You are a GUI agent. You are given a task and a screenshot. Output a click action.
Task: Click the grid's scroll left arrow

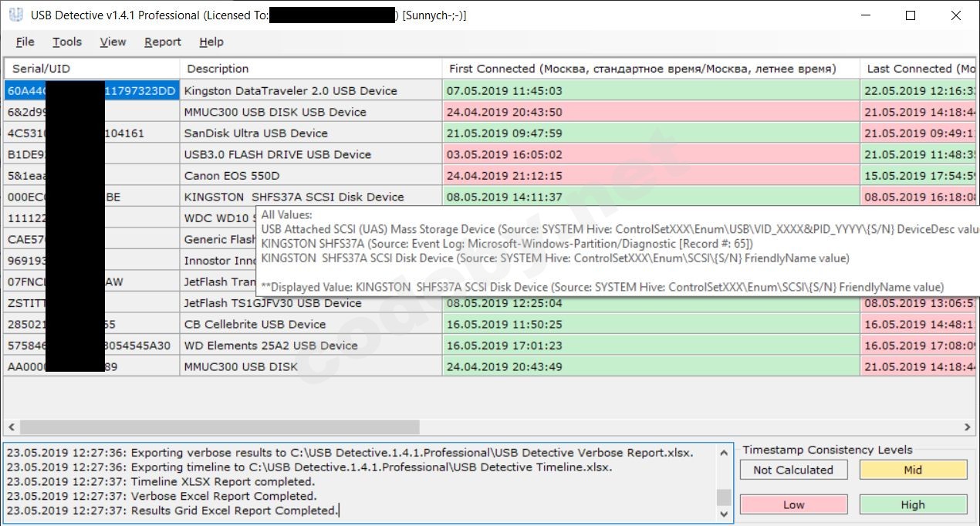[12, 427]
